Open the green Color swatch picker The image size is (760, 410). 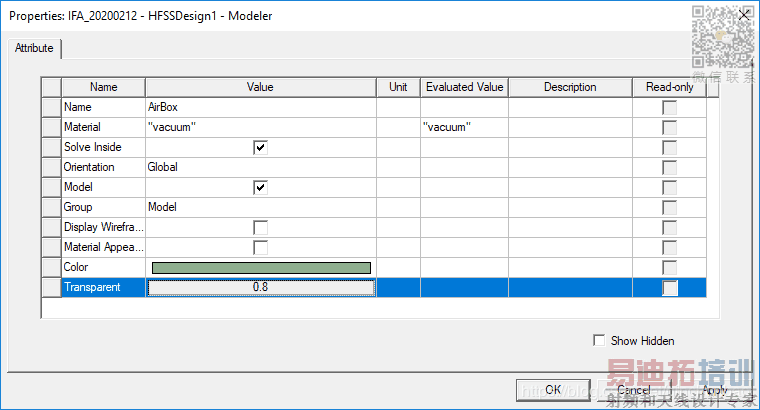tap(261, 267)
